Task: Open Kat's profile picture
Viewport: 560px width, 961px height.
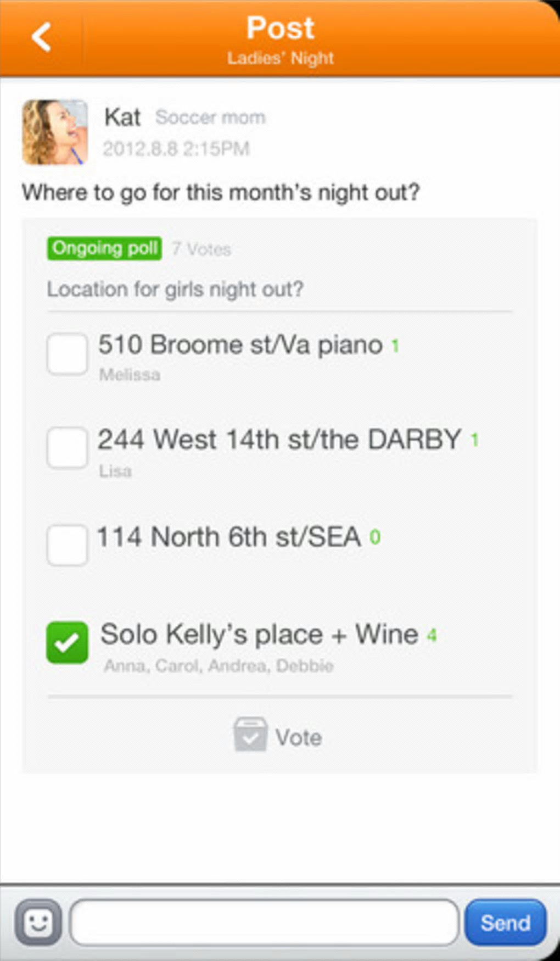Action: [x=55, y=132]
